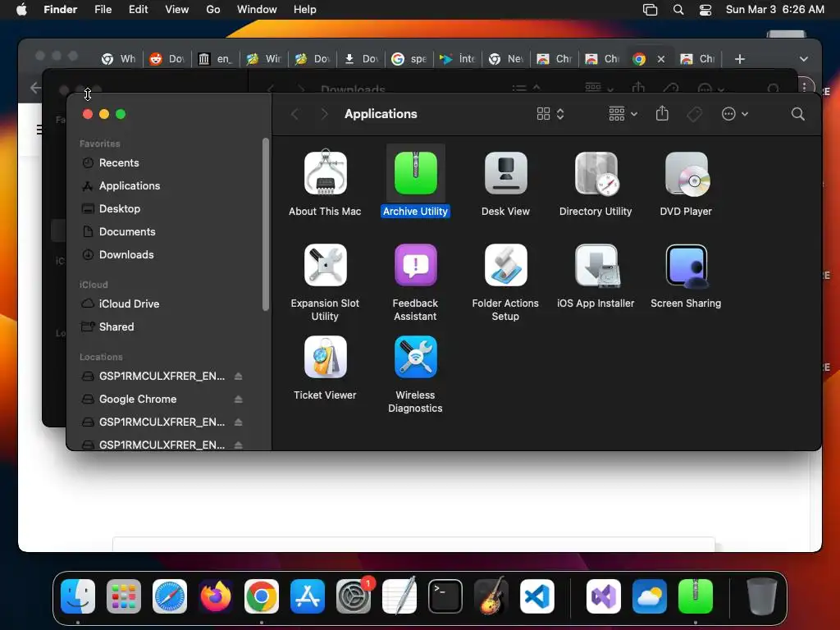
Task: Open the View menu
Action: [177, 9]
